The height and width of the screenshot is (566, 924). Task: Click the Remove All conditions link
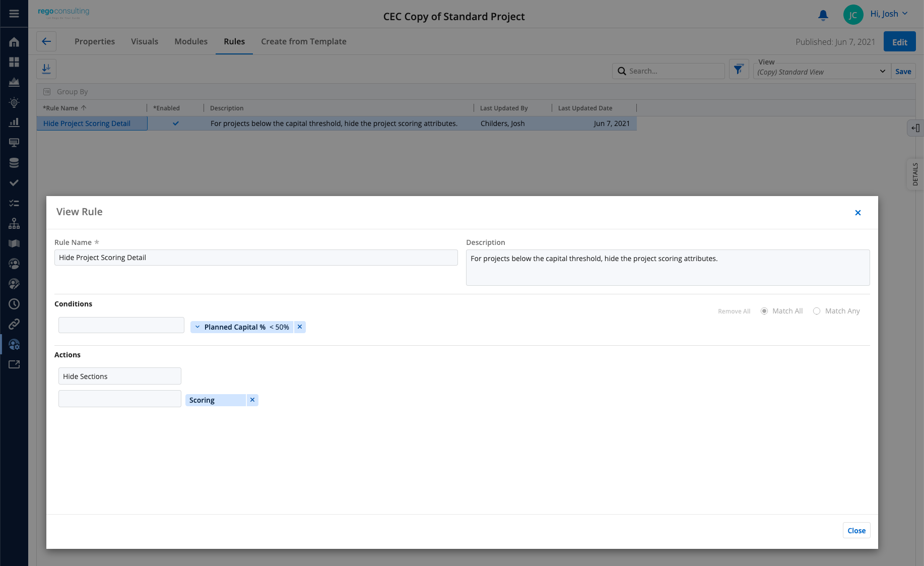pos(734,311)
